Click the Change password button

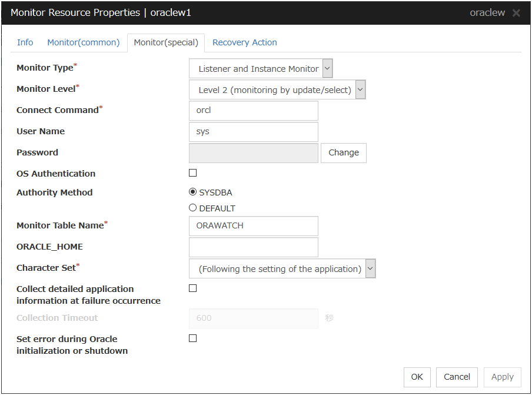click(343, 152)
